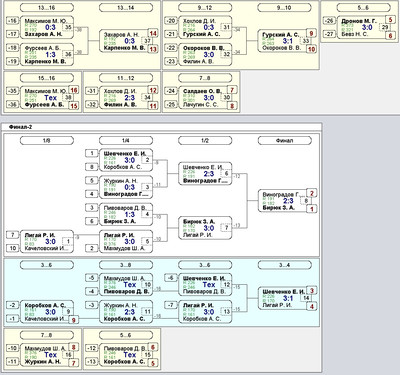Click 2:3 score of Хохлов vs Филин
Screen dimensions: 400x375
(130, 98)
